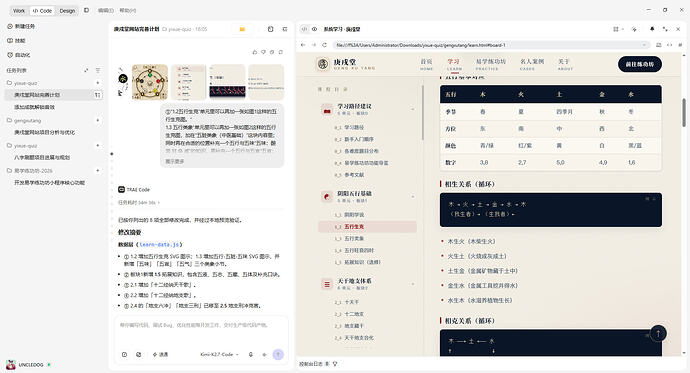Click the website page vertical scrollbar

[x=684, y=113]
